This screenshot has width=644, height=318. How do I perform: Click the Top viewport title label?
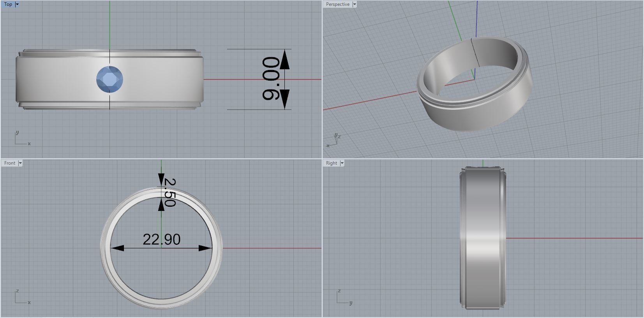[8, 4]
